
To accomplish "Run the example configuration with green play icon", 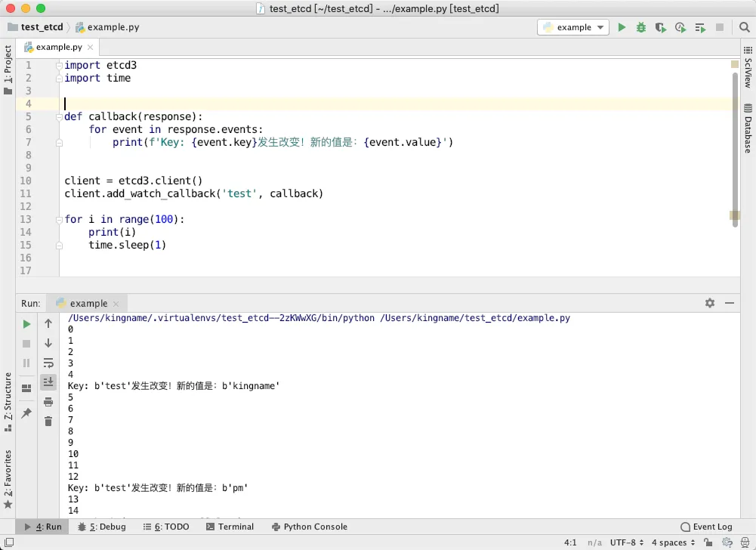I will [x=622, y=27].
